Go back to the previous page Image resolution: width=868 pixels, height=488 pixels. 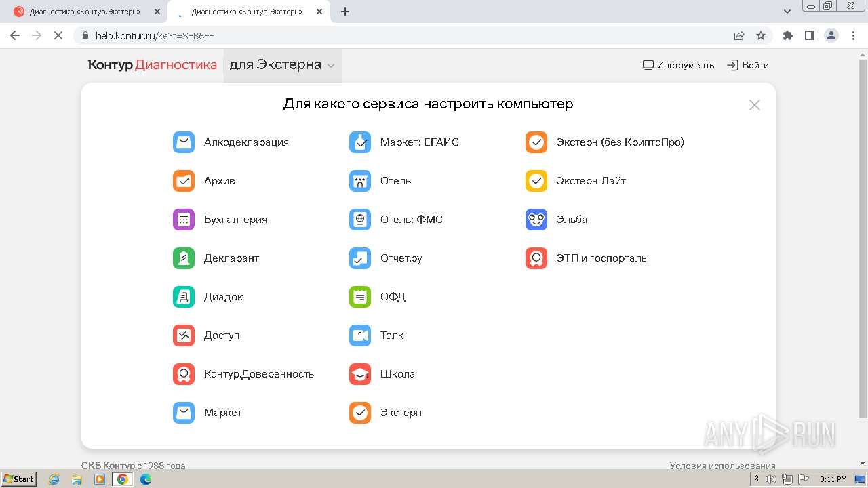pos(15,35)
